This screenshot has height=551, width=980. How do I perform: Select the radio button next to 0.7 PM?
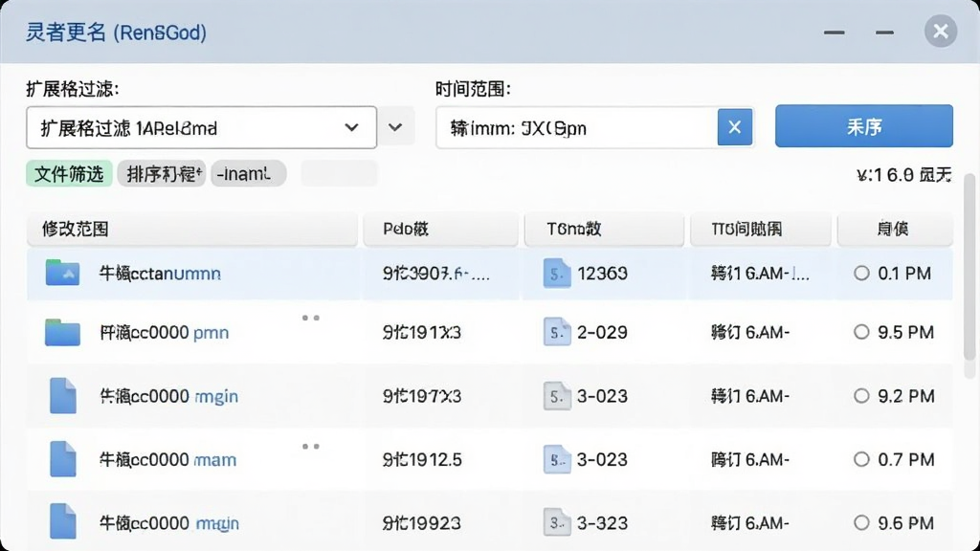point(861,459)
